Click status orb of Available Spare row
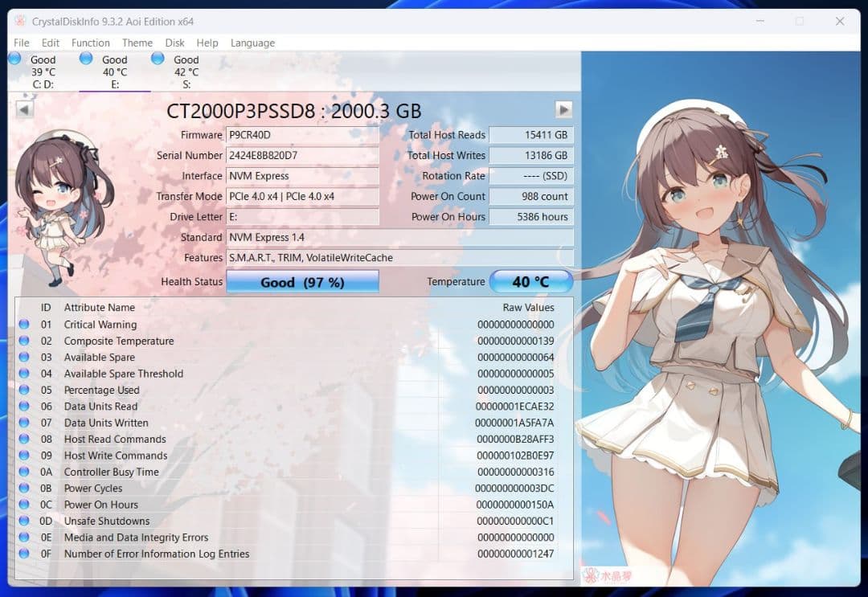868x597 pixels. (24, 357)
